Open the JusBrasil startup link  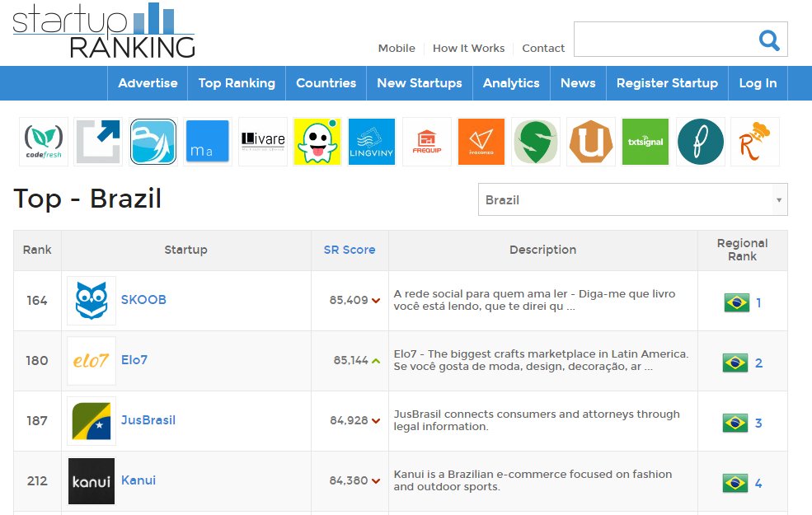click(148, 419)
